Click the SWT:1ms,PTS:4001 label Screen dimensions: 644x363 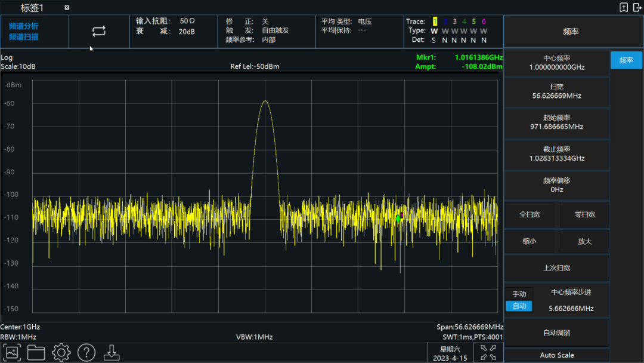click(473, 337)
